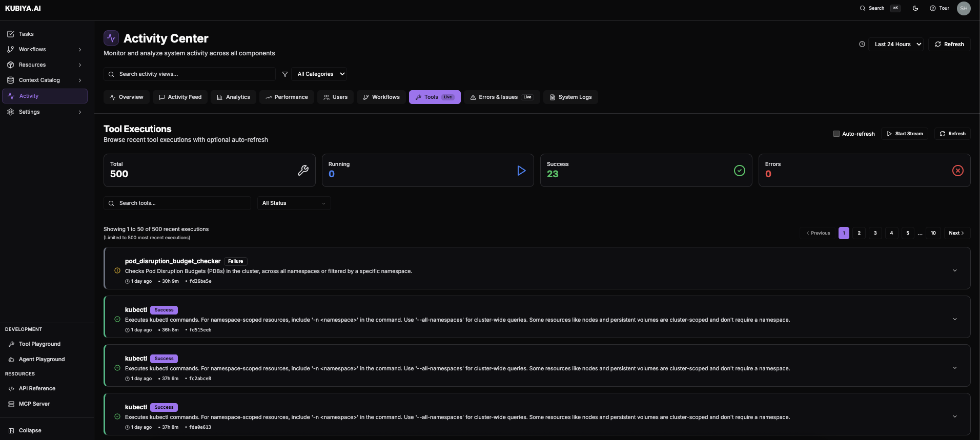980x440 pixels.
Task: Go to pagination page 2
Action: click(x=859, y=233)
